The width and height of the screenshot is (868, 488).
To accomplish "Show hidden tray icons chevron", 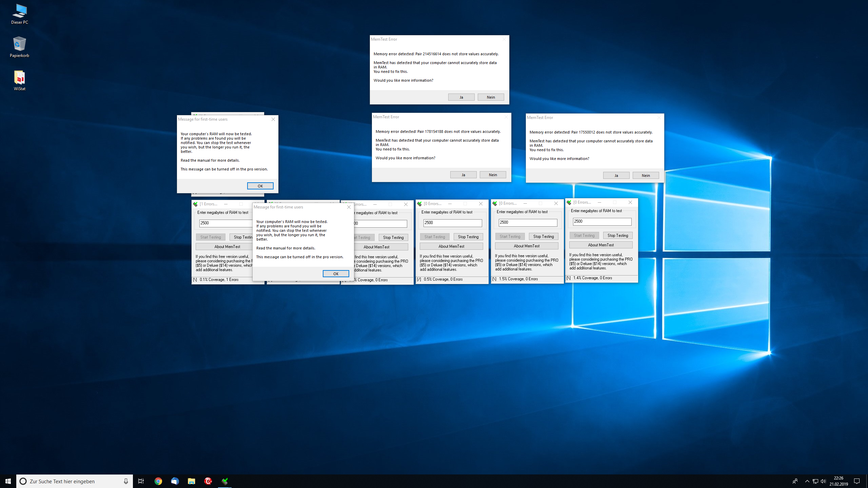I will click(807, 481).
